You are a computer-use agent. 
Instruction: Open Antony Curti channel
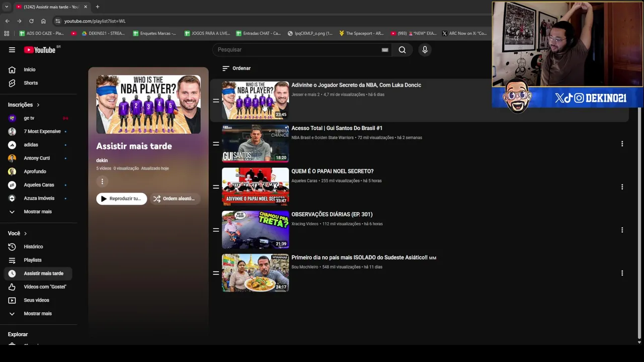38,158
